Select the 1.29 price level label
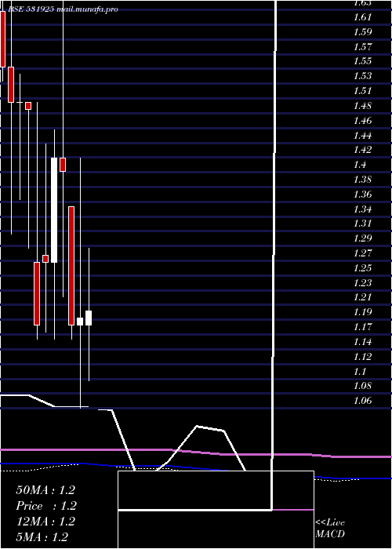The image size is (392, 549). [363, 238]
